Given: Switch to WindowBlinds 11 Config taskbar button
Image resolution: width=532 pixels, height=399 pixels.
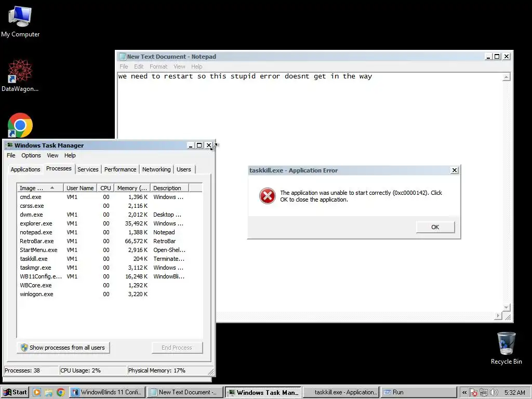Looking at the screenshot, I should [107, 392].
